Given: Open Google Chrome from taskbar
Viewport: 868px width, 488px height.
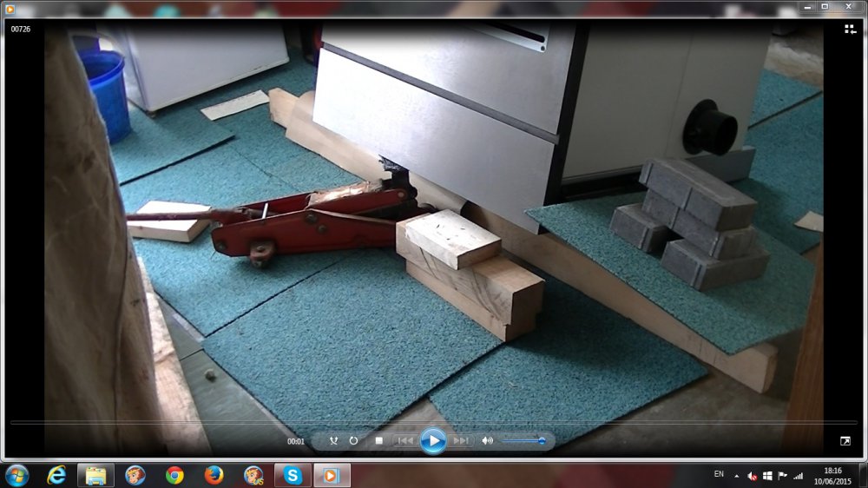Looking at the screenshot, I should point(174,475).
